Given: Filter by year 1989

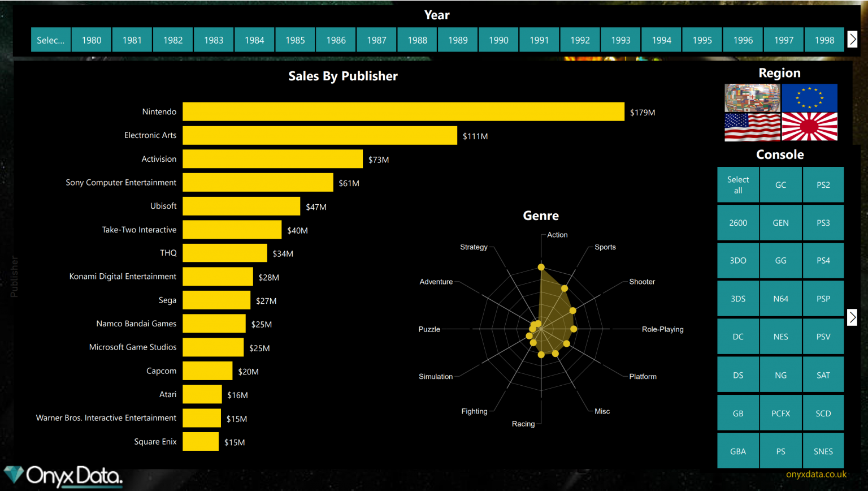Looking at the screenshot, I should coord(458,40).
